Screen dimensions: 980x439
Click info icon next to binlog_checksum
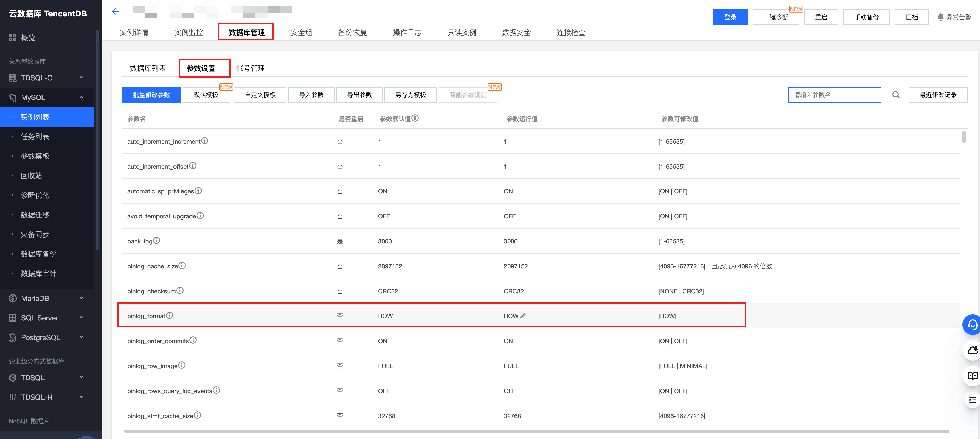(180, 291)
